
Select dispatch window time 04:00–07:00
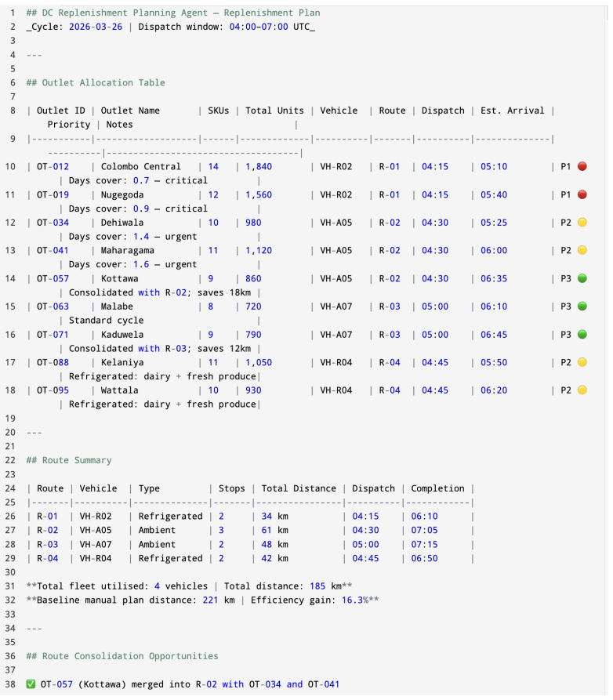[x=259, y=27]
